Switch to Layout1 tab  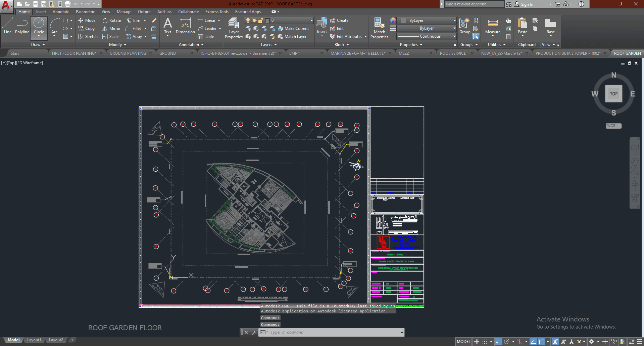[34, 340]
